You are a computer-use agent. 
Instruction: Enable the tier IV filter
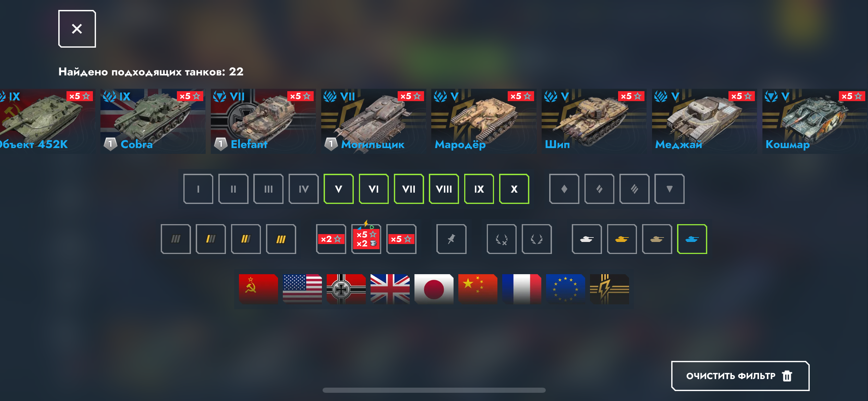[303, 189]
